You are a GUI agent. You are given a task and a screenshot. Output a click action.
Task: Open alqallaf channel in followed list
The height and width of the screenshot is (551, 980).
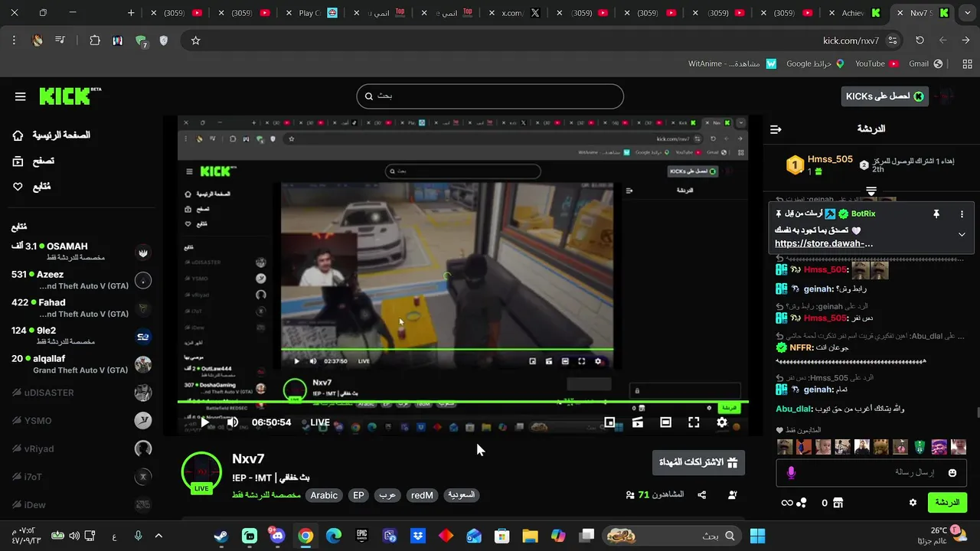click(80, 364)
